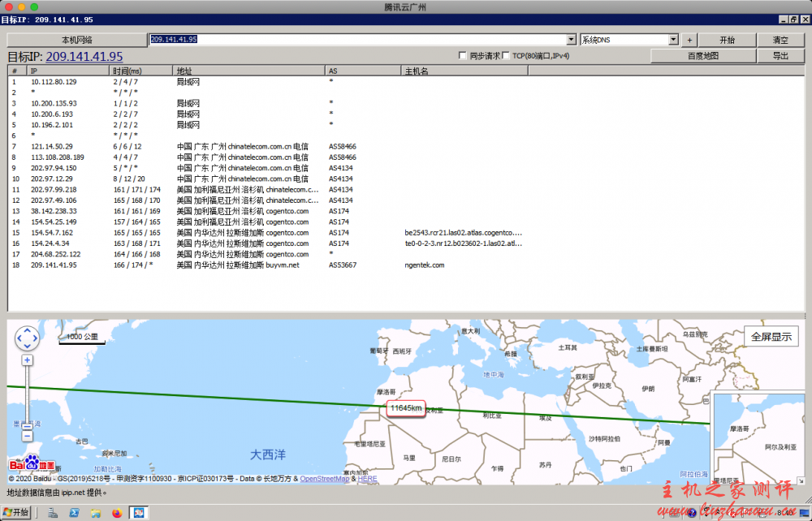The width and height of the screenshot is (812, 521).
Task: Click the AS58466 cell for 121.14.50.29
Action: pos(343,146)
